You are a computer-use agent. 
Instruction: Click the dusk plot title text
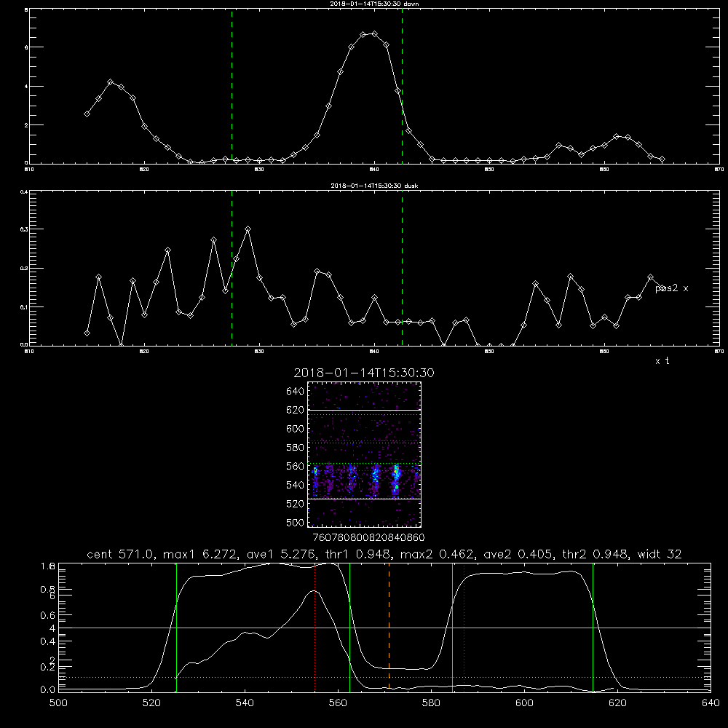coord(374,185)
